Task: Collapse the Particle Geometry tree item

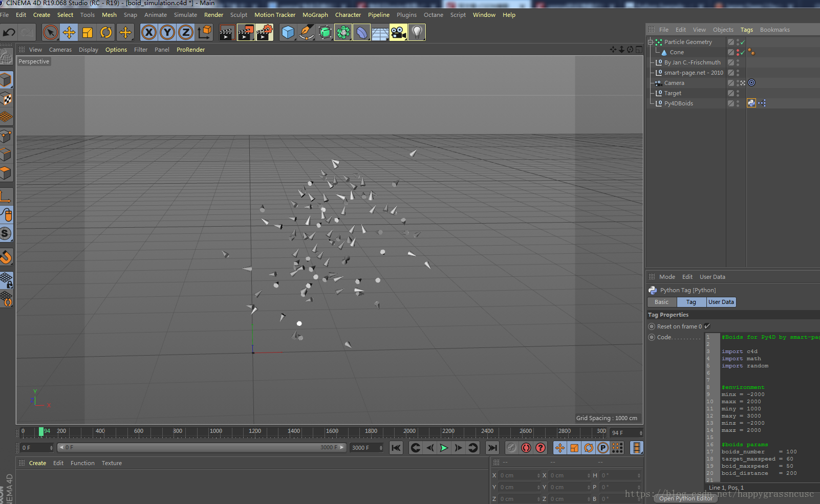Action: click(651, 42)
